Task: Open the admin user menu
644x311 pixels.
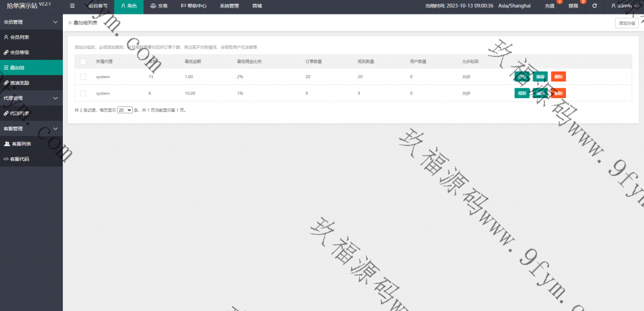Action: coord(624,6)
